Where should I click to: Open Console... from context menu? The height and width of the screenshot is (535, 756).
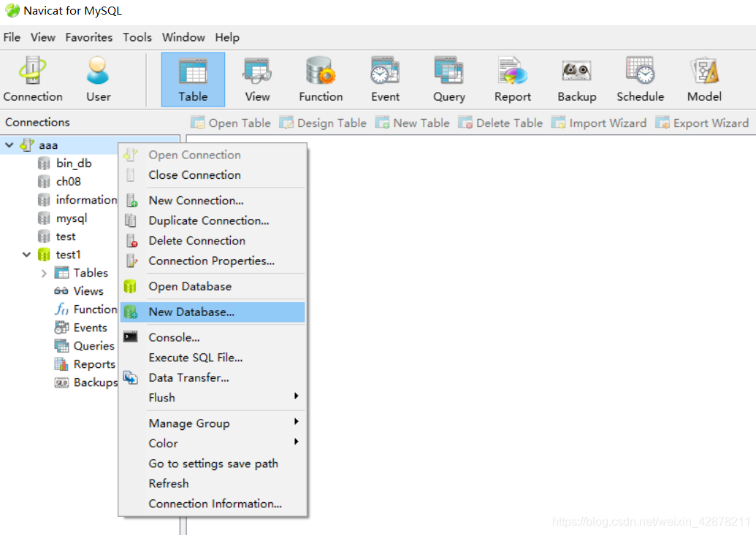point(213,337)
